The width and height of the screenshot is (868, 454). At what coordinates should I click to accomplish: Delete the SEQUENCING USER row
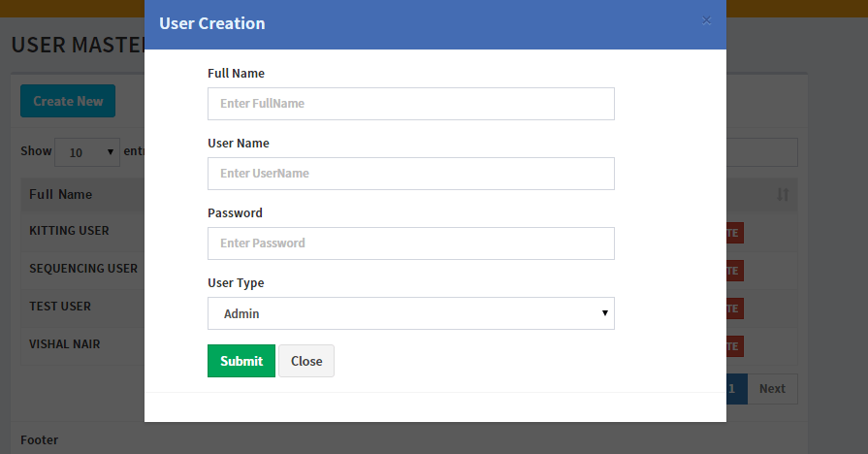[734, 271]
